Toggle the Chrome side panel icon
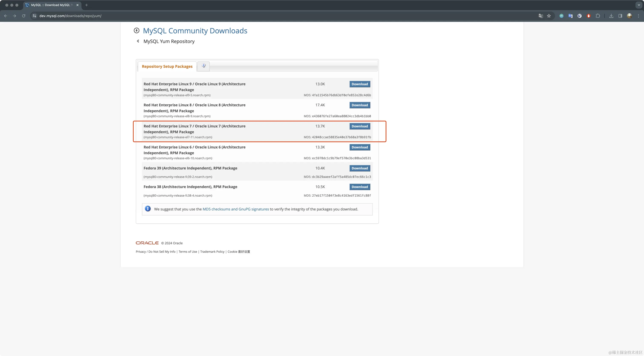Viewport: 644px width, 356px height. 620,16
